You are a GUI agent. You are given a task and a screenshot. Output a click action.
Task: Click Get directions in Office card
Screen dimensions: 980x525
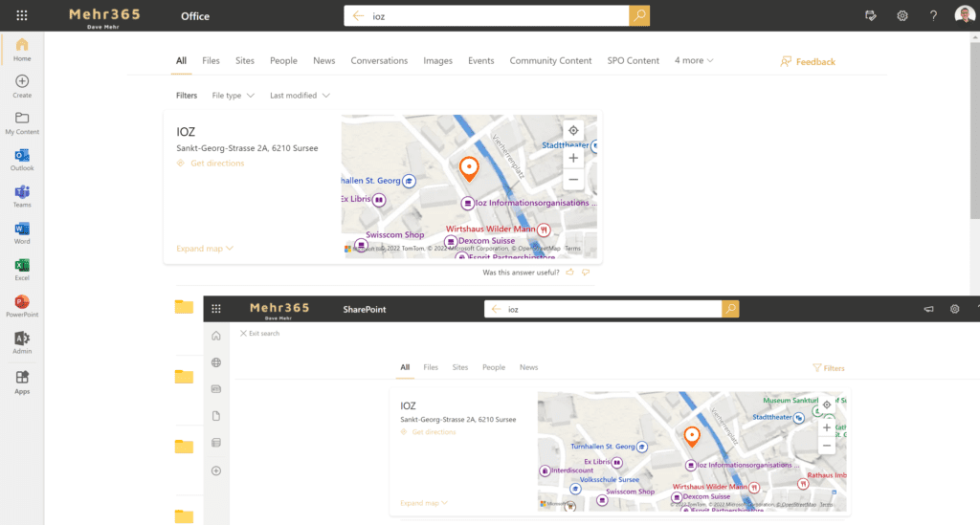[211, 163]
